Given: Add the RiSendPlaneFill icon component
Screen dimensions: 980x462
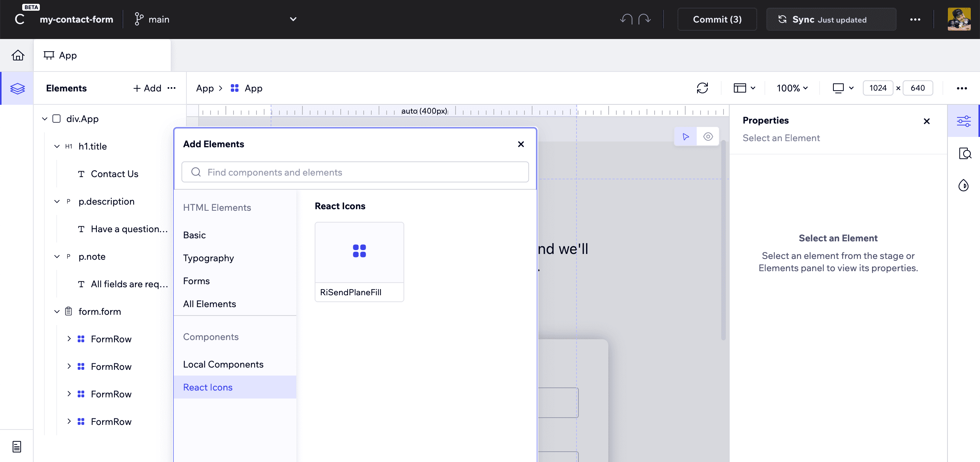Looking at the screenshot, I should coord(359,262).
